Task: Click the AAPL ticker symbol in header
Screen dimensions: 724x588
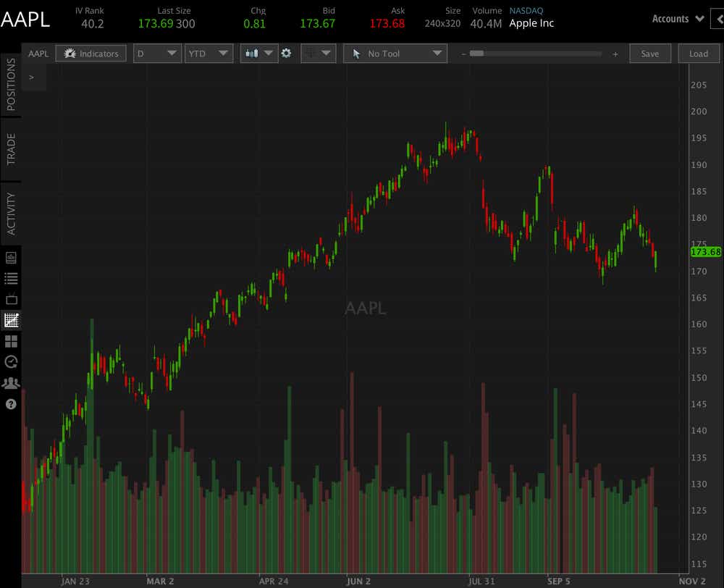Action: pos(25,20)
